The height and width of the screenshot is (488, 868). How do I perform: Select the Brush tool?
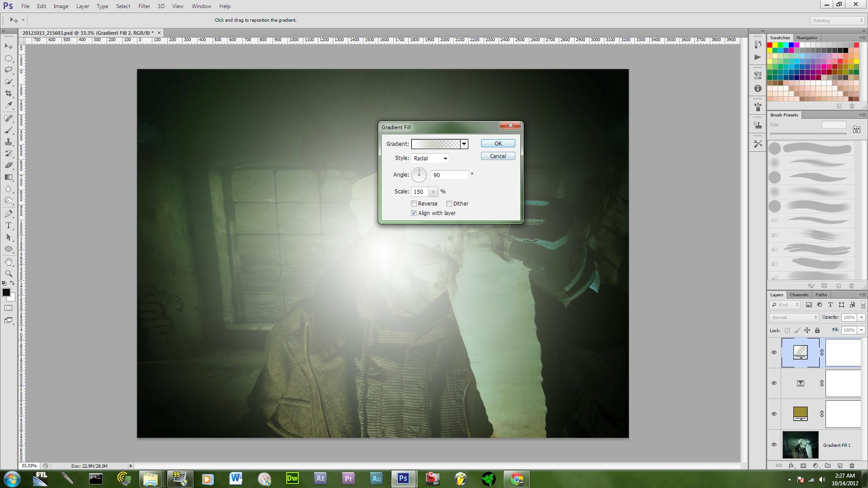[9, 130]
